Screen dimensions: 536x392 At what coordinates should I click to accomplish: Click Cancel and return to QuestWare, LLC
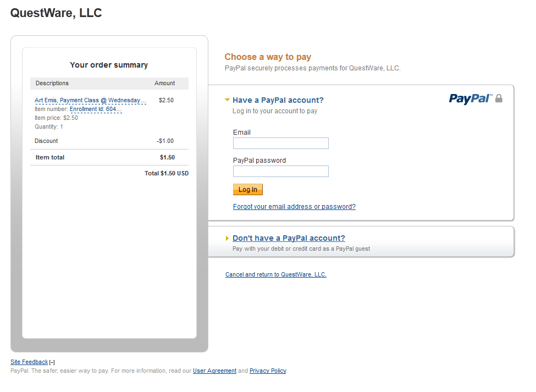click(275, 274)
